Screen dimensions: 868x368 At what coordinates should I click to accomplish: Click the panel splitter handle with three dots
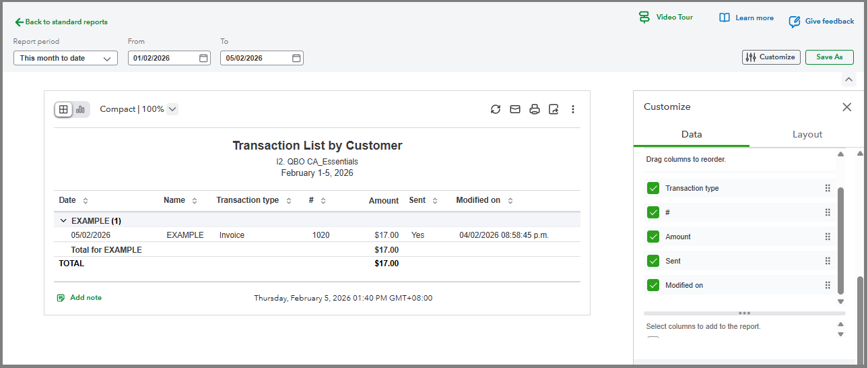pyautogui.click(x=744, y=313)
